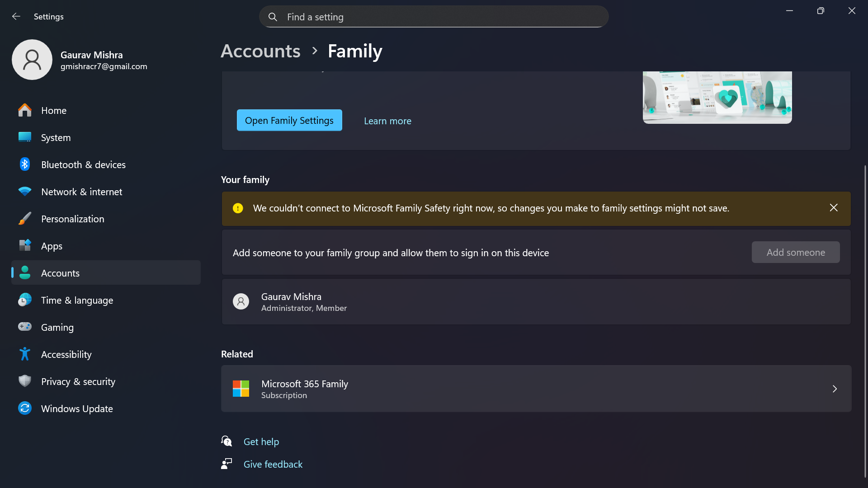The width and height of the screenshot is (868, 488).
Task: Click the Give feedback person icon
Action: (226, 464)
